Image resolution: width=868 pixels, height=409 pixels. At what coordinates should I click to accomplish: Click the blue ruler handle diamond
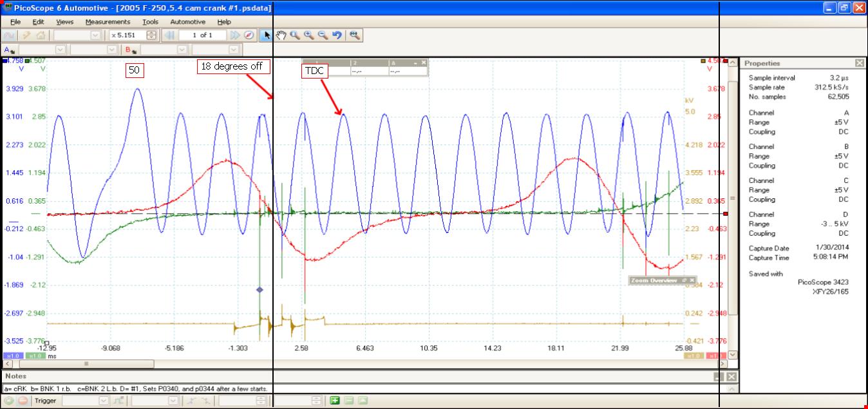(x=259, y=290)
